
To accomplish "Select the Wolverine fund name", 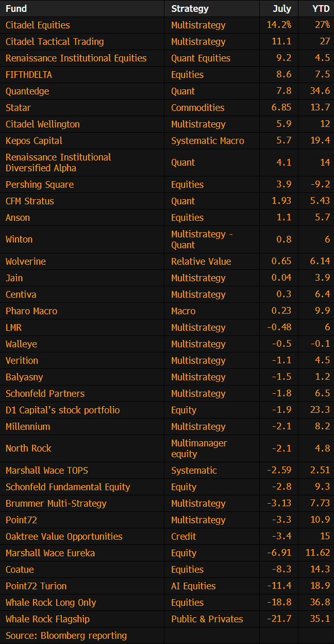I will tap(26, 262).
